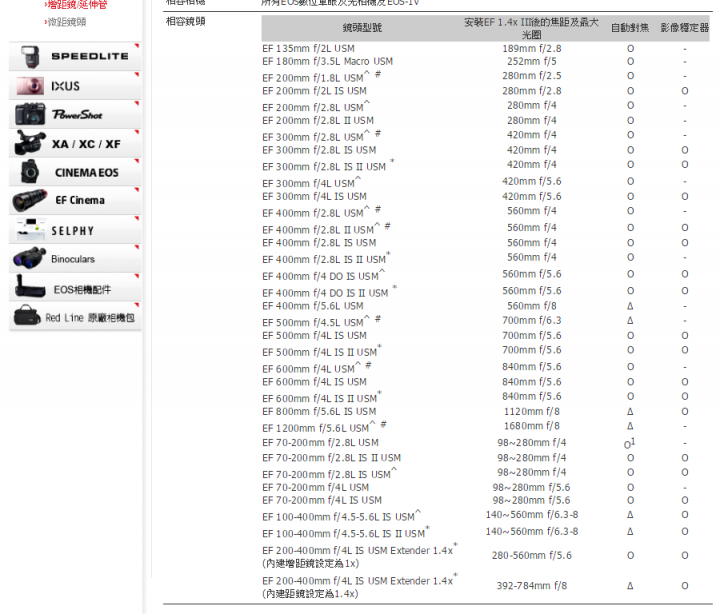Viewport: 720px width, 614px height.
Task: Select the 700mm f/6.3 value
Action: 531,321
